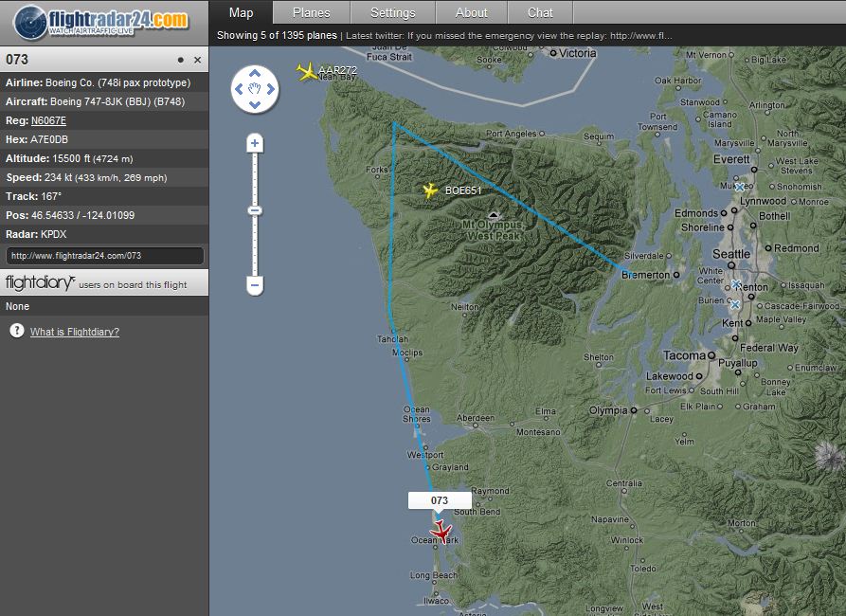Screen dimensions: 846x616
Task: Open the Chat tab
Action: pos(540,12)
